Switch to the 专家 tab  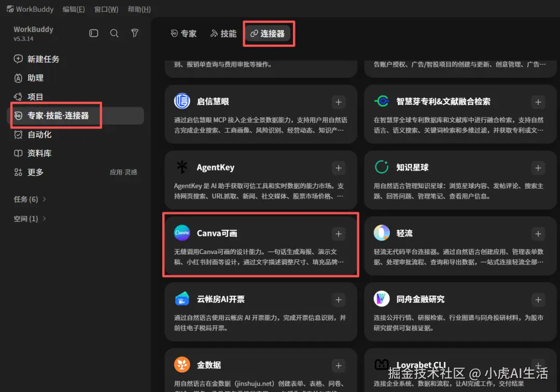tap(184, 34)
